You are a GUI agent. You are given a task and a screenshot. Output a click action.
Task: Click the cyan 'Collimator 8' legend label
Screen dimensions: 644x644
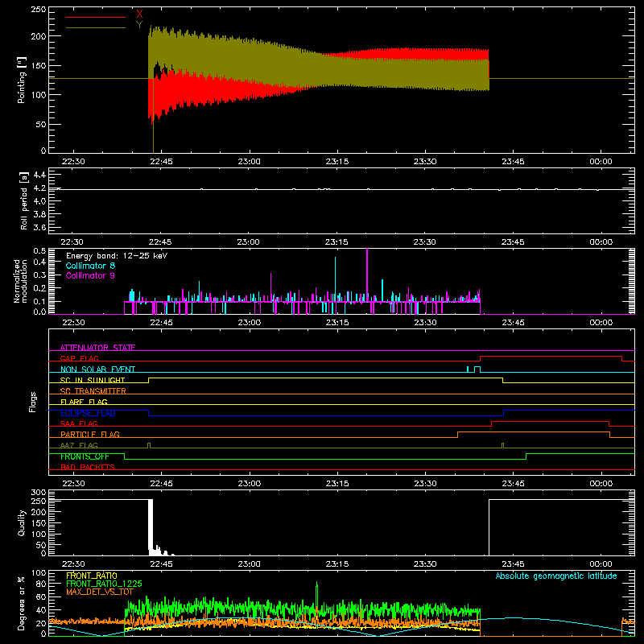pos(90,266)
